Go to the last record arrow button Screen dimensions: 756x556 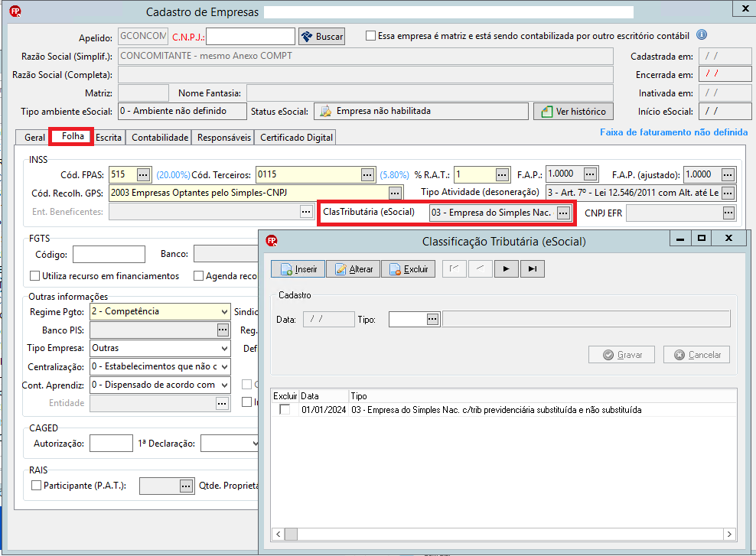pos(532,269)
